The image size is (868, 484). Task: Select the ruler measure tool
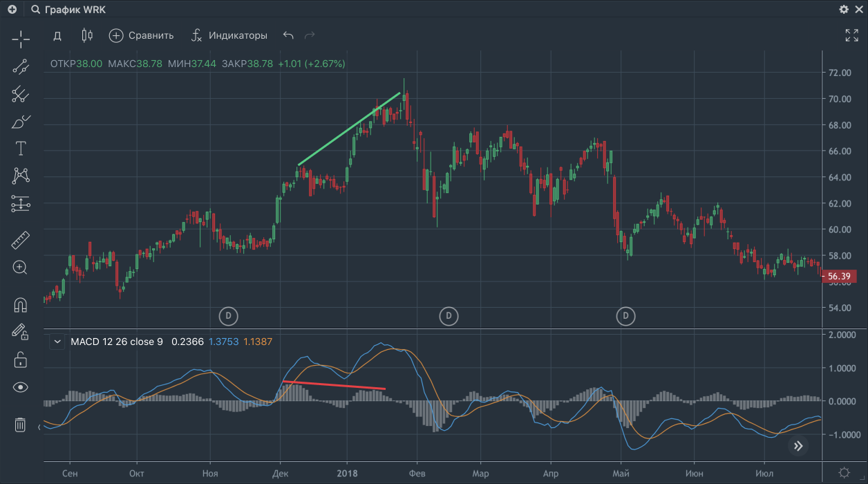tap(21, 240)
